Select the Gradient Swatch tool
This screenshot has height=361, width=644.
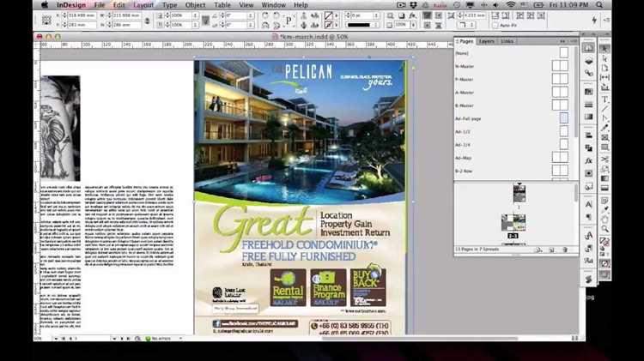pos(605,178)
